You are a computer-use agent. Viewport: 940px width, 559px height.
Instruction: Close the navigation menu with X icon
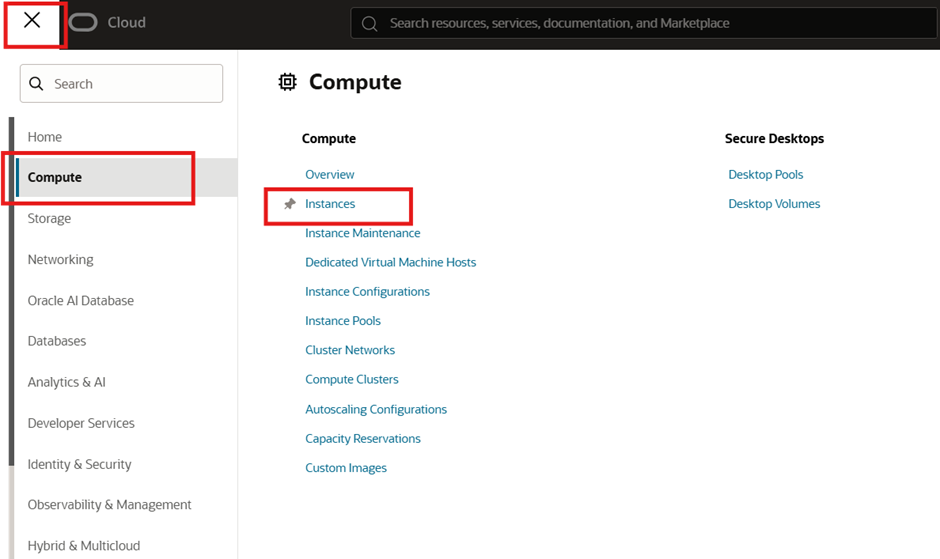(x=32, y=21)
